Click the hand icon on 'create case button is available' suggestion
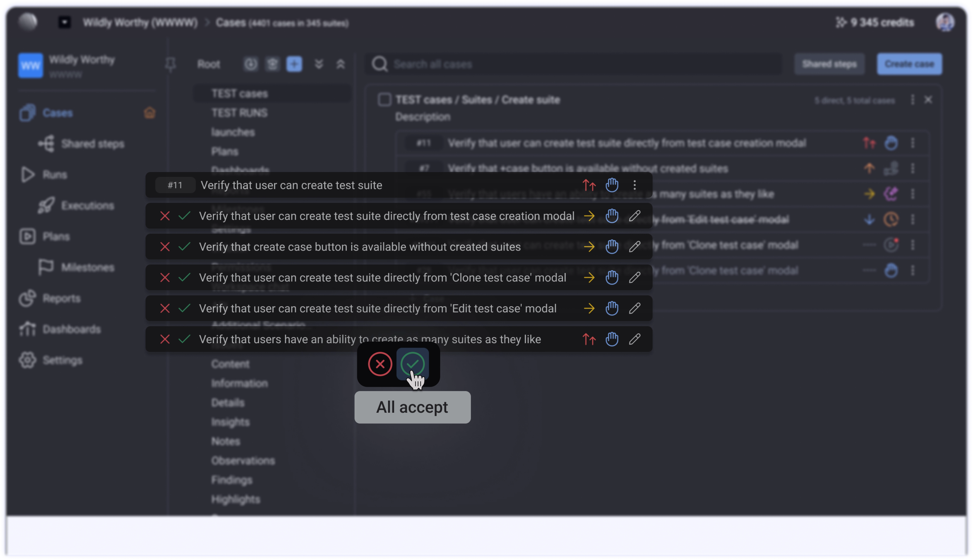Screen dimensions: 973x560 612,247
